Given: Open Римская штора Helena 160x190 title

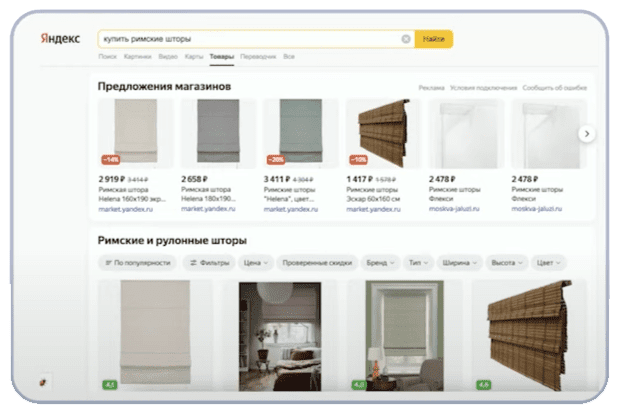Looking at the screenshot, I should pos(132,194).
